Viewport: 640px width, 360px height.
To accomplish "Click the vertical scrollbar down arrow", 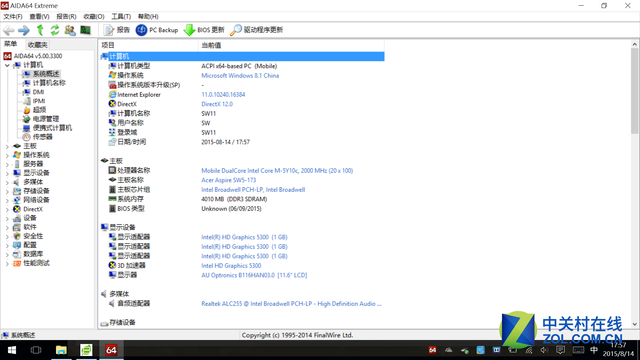I will [x=634, y=324].
